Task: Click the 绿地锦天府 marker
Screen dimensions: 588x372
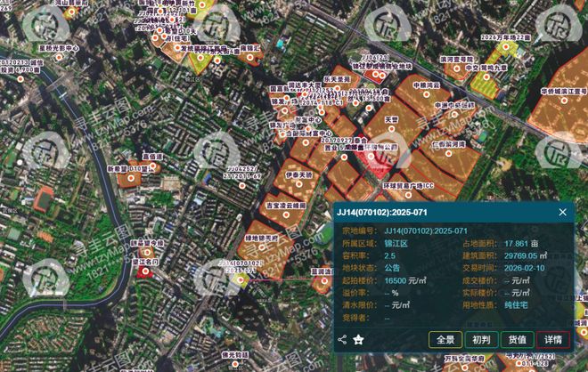Action: (261, 247)
